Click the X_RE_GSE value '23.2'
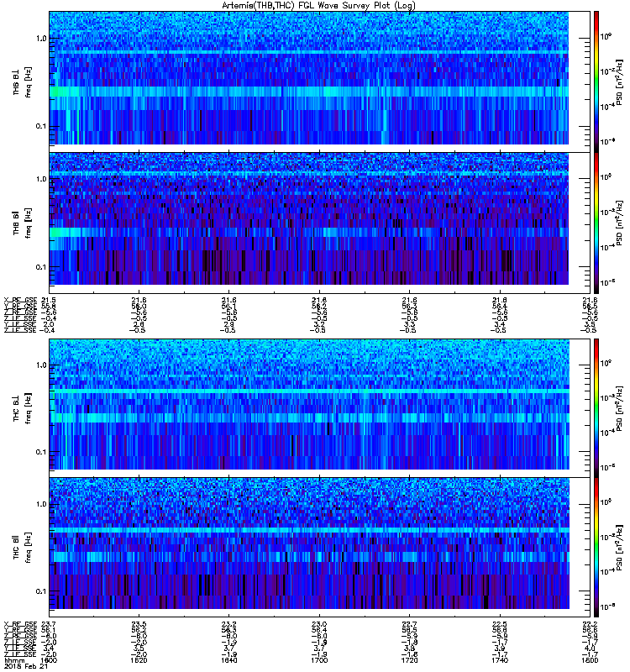 pyautogui.click(x=228, y=624)
